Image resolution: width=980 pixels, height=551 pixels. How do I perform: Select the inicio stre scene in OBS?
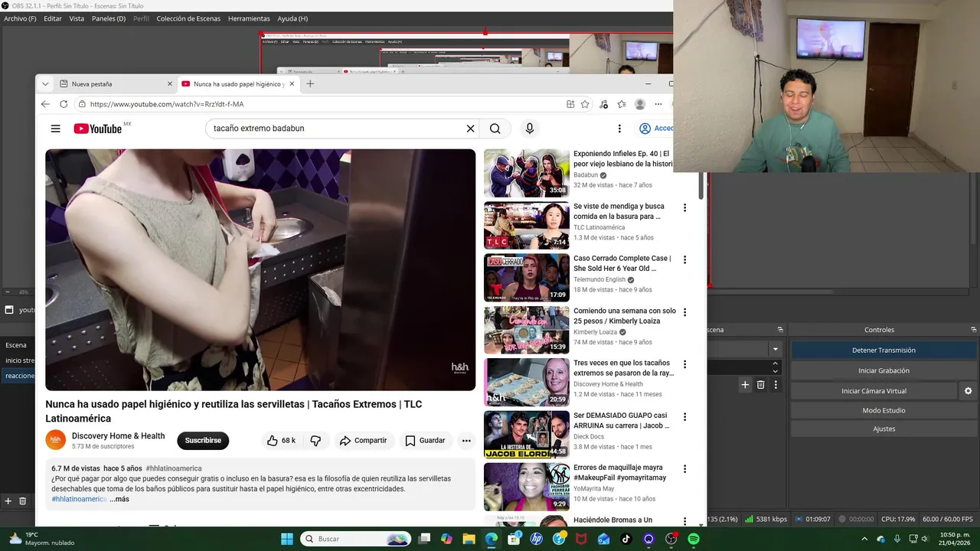pos(20,360)
